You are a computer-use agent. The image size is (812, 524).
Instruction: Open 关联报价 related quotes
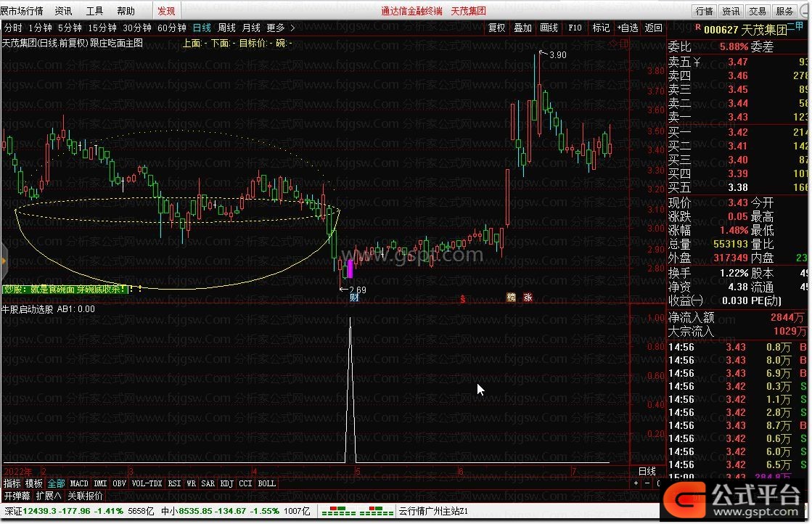click(86, 496)
